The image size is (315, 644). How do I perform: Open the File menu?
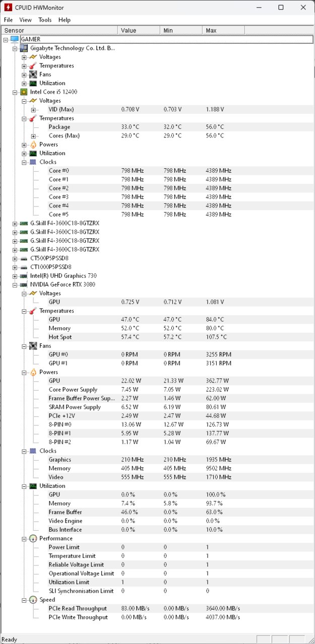pos(8,20)
